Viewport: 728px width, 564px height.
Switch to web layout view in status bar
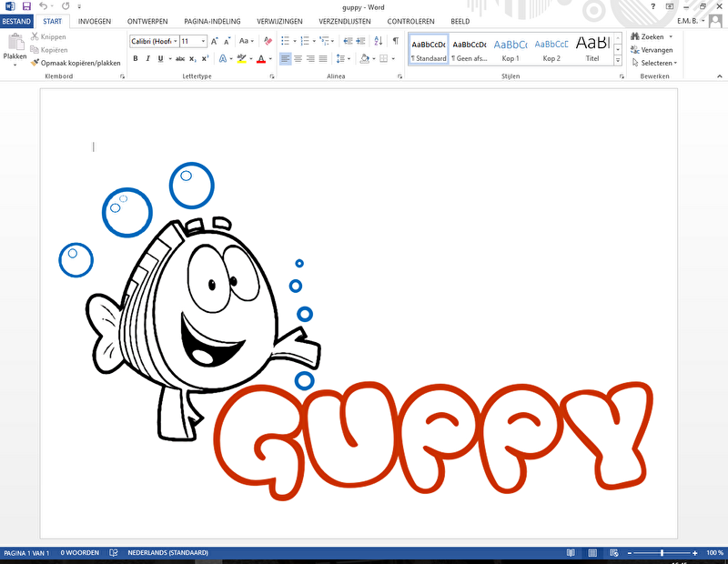tap(613, 553)
